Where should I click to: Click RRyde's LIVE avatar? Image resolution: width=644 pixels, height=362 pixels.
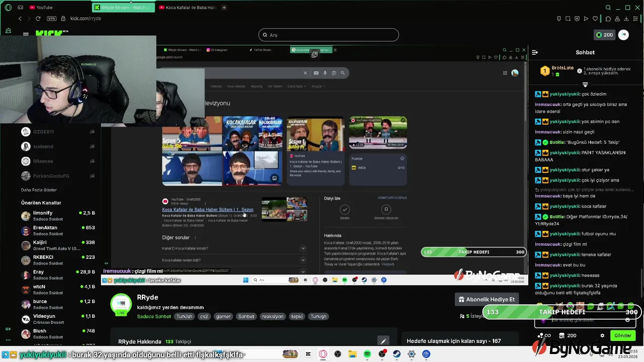pyautogui.click(x=121, y=305)
